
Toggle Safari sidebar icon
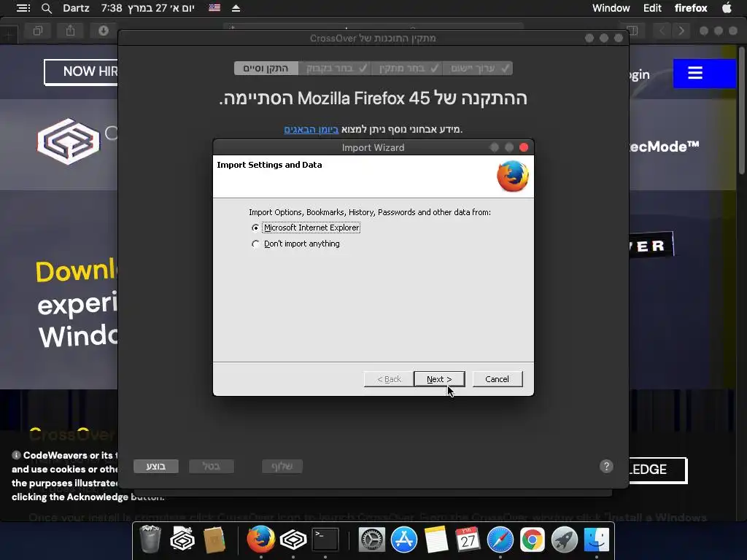coord(632,31)
